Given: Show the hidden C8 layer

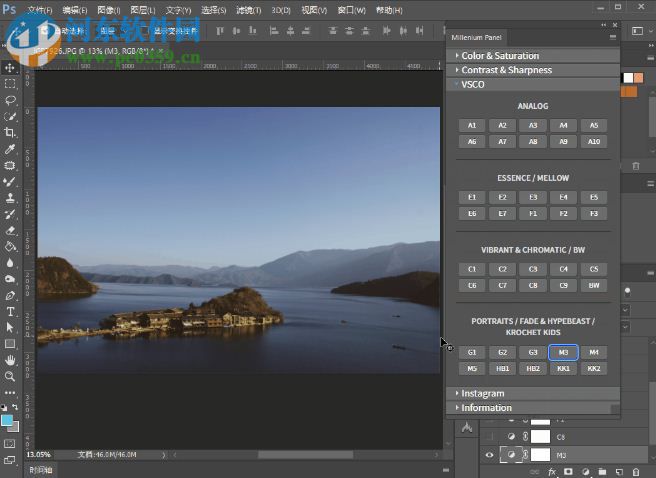Looking at the screenshot, I should coord(489,437).
